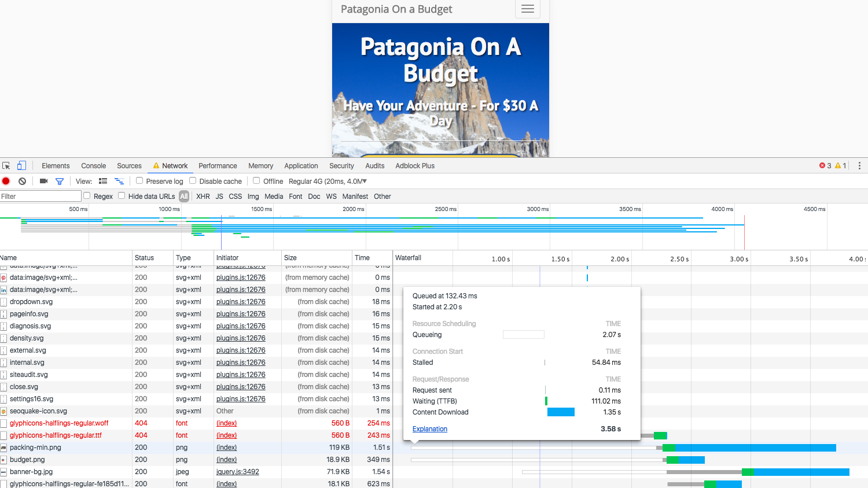The height and width of the screenshot is (488, 868).
Task: Check the Hide data URLs option
Action: (122, 195)
